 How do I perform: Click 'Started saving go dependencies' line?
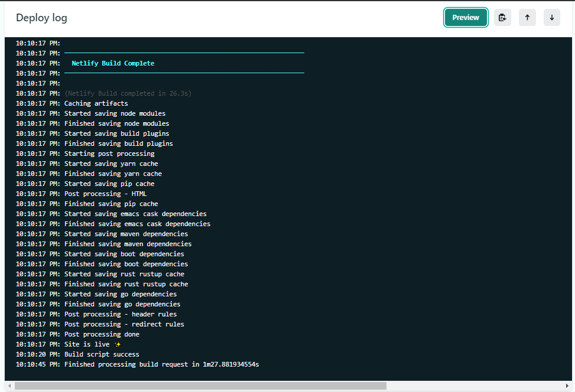pos(121,294)
